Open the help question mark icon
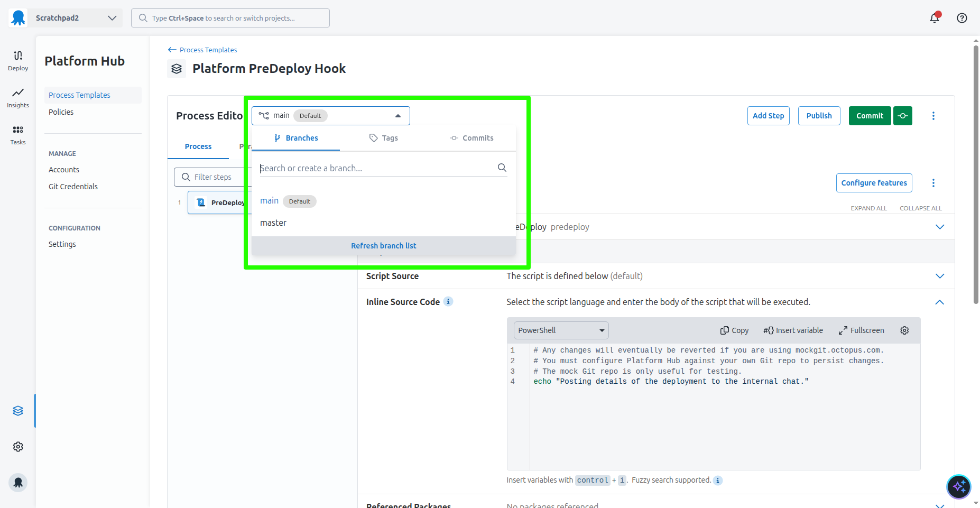The image size is (980, 508). 962,18
